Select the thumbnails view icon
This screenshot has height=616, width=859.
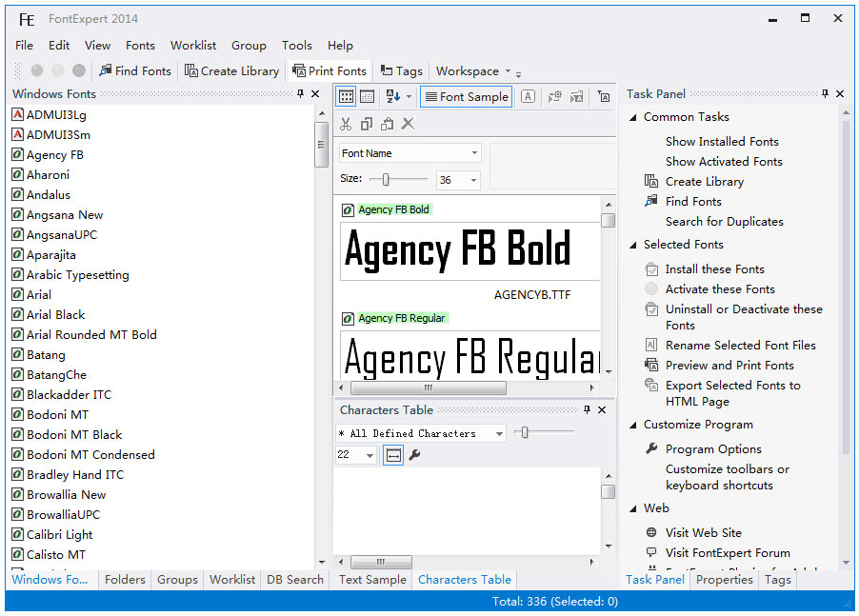point(346,96)
